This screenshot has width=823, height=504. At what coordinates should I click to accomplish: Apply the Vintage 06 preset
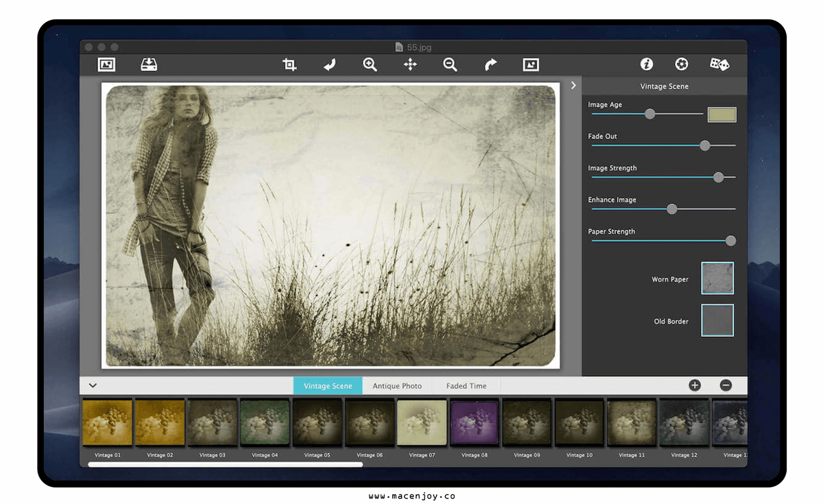point(370,423)
